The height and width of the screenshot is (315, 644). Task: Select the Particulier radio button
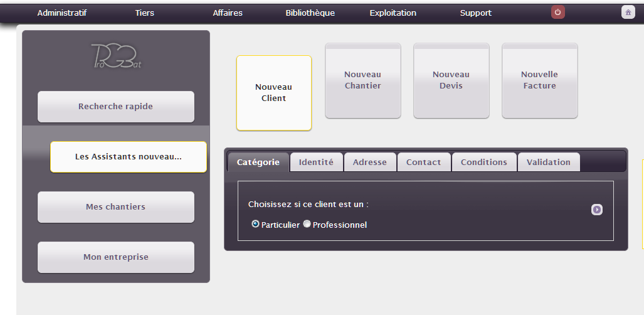255,224
